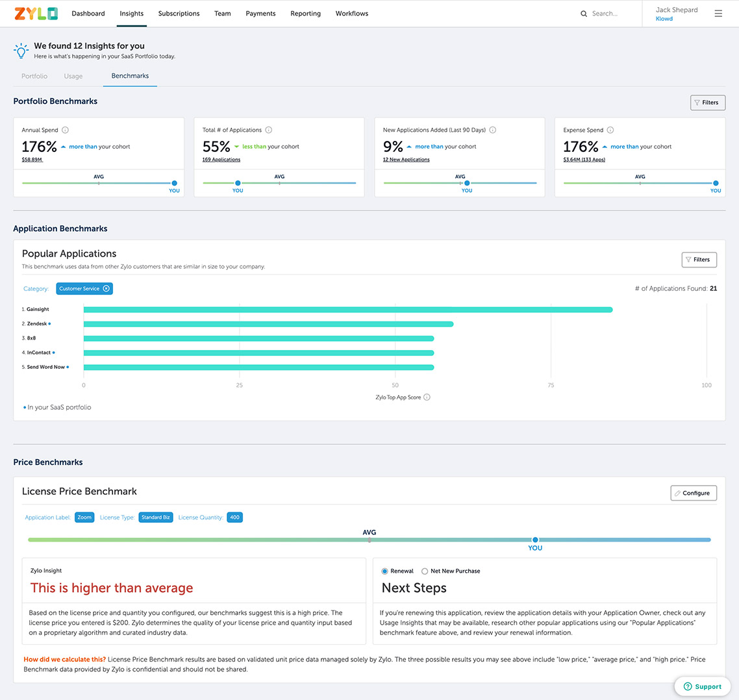Switch to the Usage tab
This screenshot has width=739, height=700.
point(73,77)
